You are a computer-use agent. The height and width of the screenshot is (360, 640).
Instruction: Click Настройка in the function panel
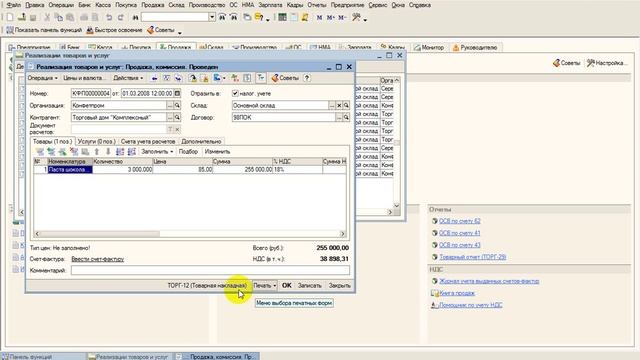coord(607,63)
